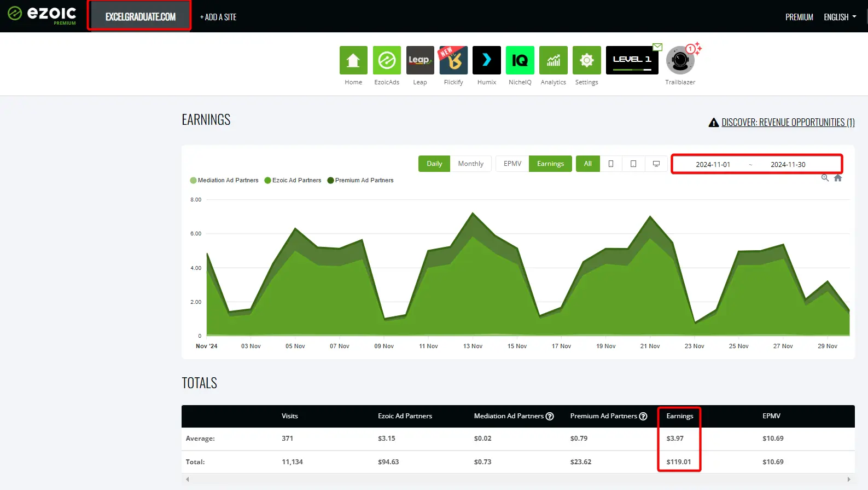
Task: Filter by mobile phone device icon
Action: pos(611,164)
